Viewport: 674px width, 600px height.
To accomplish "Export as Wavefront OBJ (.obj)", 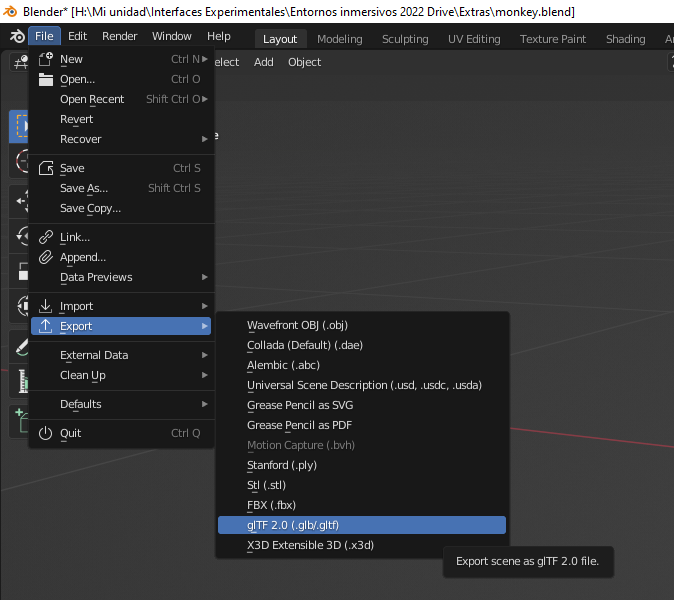I will coord(362,325).
